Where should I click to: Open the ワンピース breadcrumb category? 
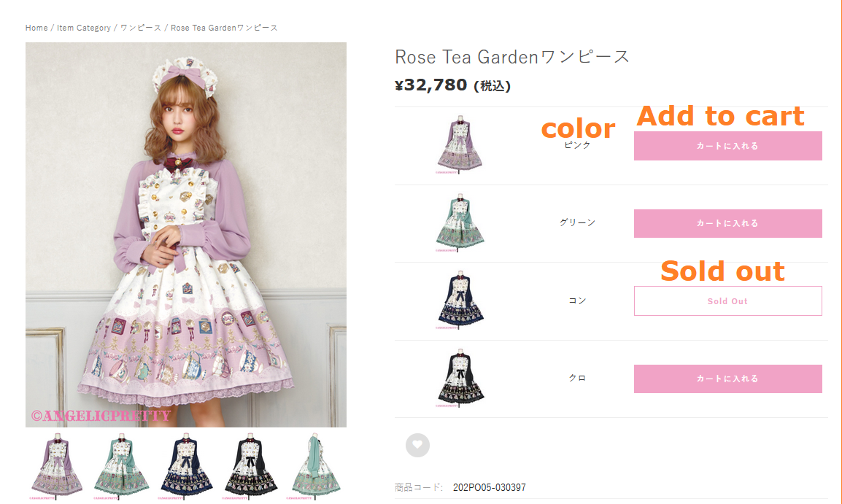pos(141,28)
